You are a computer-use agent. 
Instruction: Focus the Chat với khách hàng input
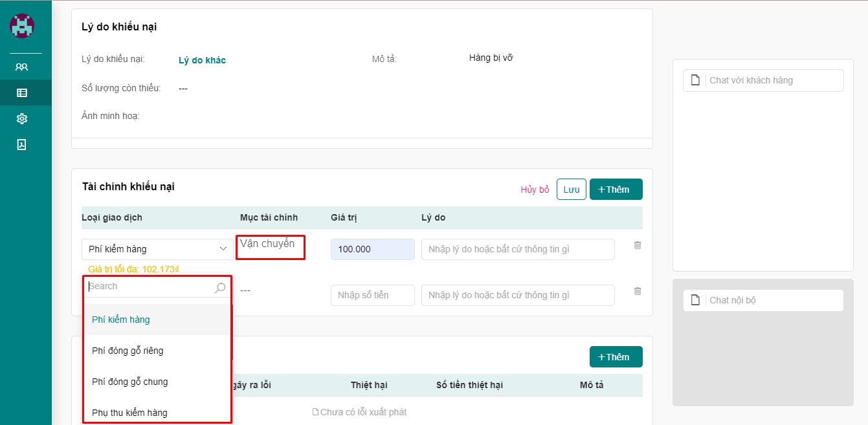click(773, 80)
